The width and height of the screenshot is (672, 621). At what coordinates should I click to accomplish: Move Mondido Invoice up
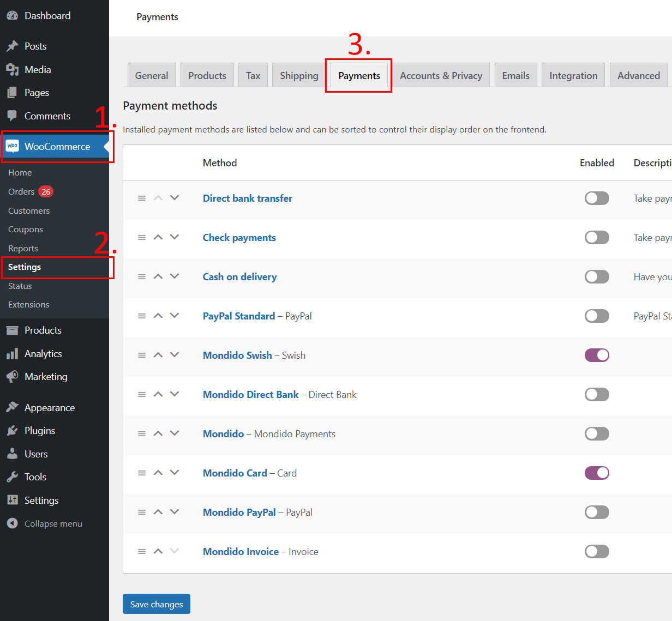pyautogui.click(x=158, y=551)
